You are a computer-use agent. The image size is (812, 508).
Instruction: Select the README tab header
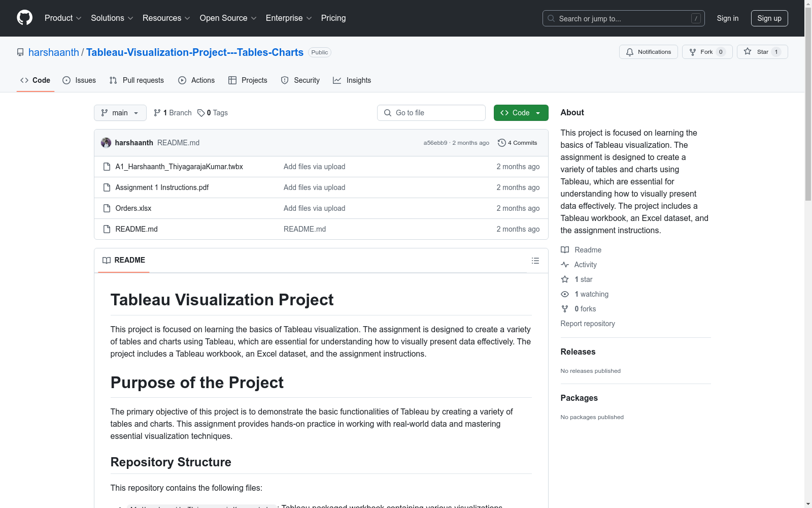(124, 260)
